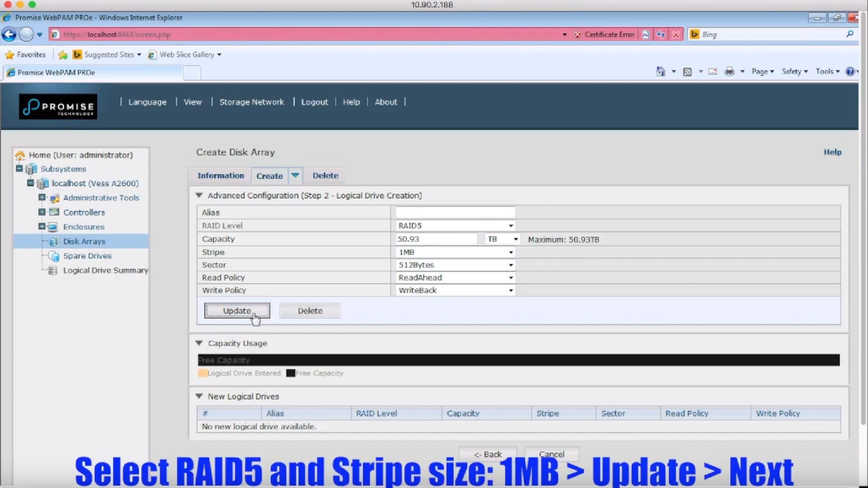Open the Storage Network menu
Screen dimensions: 868x488
coord(252,102)
